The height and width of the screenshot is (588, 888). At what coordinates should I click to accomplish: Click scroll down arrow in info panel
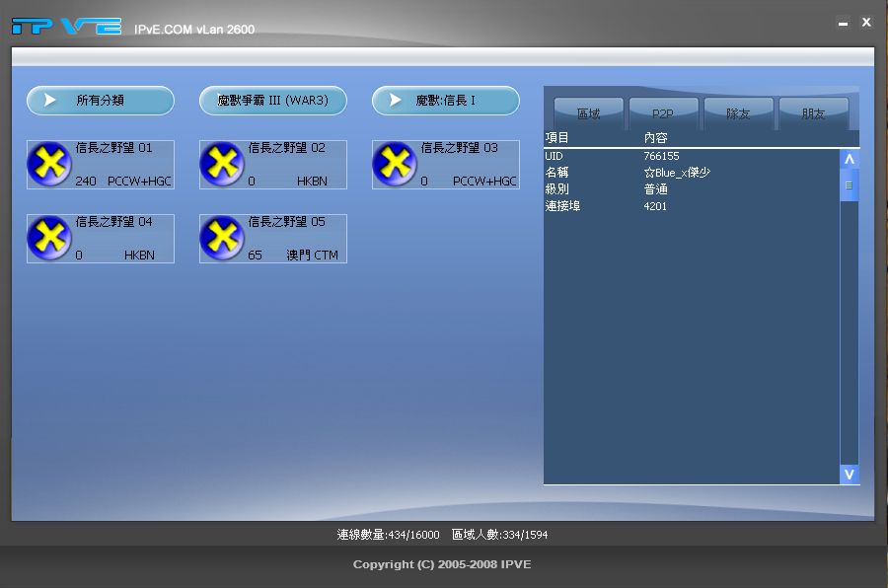coord(849,475)
